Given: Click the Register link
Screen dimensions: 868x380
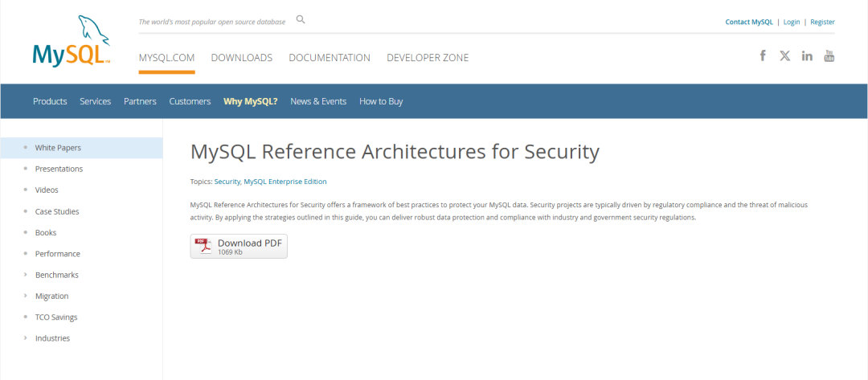Looking at the screenshot, I should click(x=822, y=22).
